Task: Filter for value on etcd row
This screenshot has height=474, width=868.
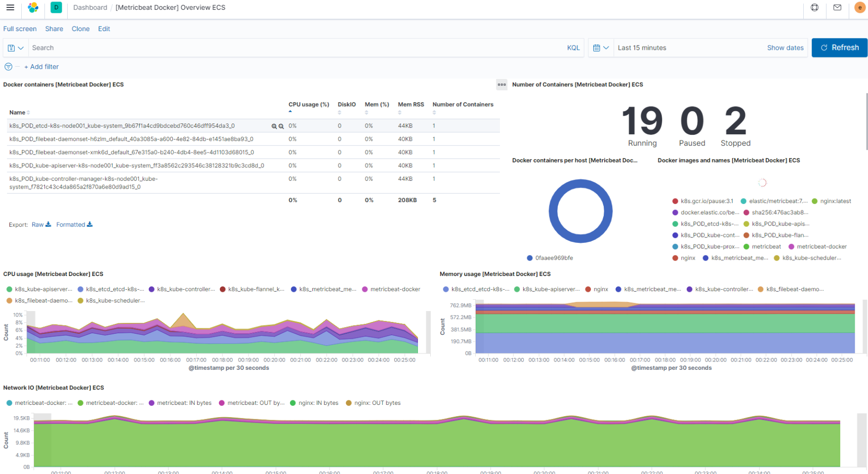Action: pyautogui.click(x=274, y=126)
